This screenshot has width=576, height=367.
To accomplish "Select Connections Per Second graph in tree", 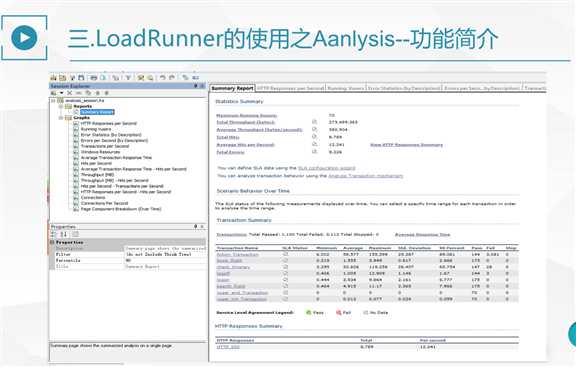I will pyautogui.click(x=104, y=203).
